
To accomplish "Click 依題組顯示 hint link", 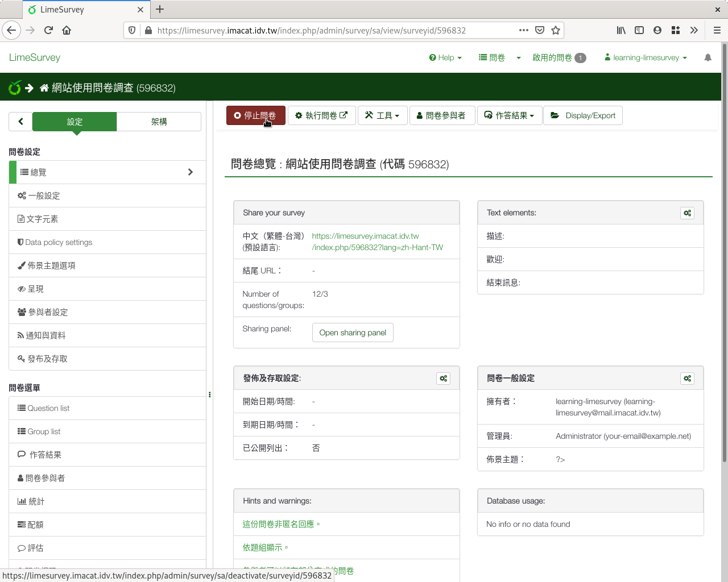I will click(266, 547).
